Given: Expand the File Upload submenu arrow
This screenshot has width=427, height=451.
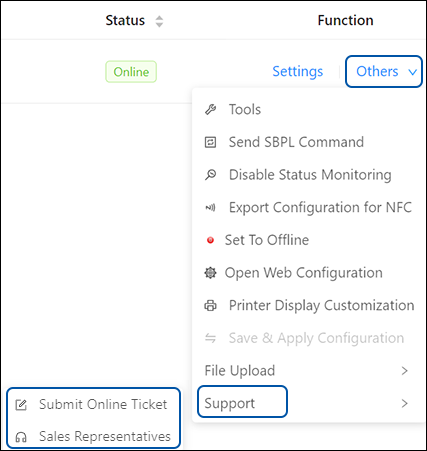Looking at the screenshot, I should [x=405, y=371].
